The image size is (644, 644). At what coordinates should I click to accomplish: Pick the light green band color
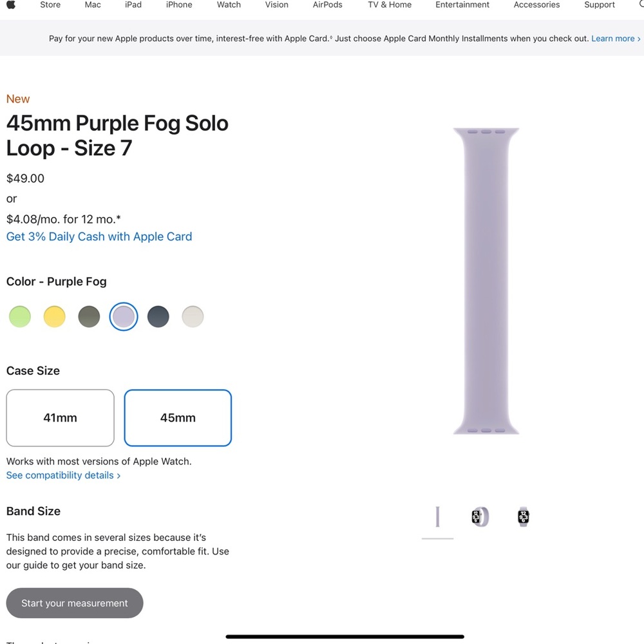(19, 316)
